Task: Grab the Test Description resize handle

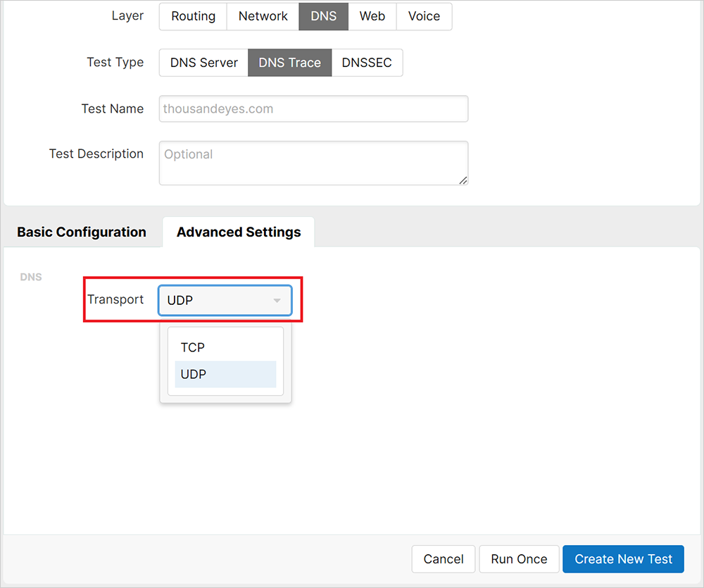Action: click(x=463, y=180)
